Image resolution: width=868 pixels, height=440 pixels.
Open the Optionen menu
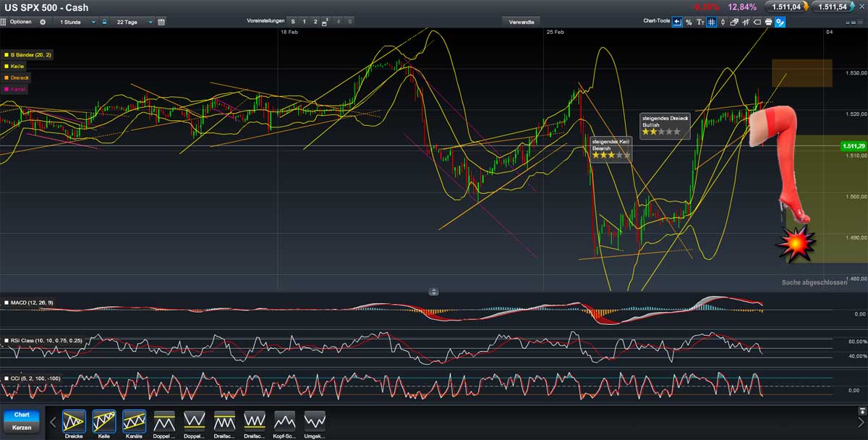(20, 22)
